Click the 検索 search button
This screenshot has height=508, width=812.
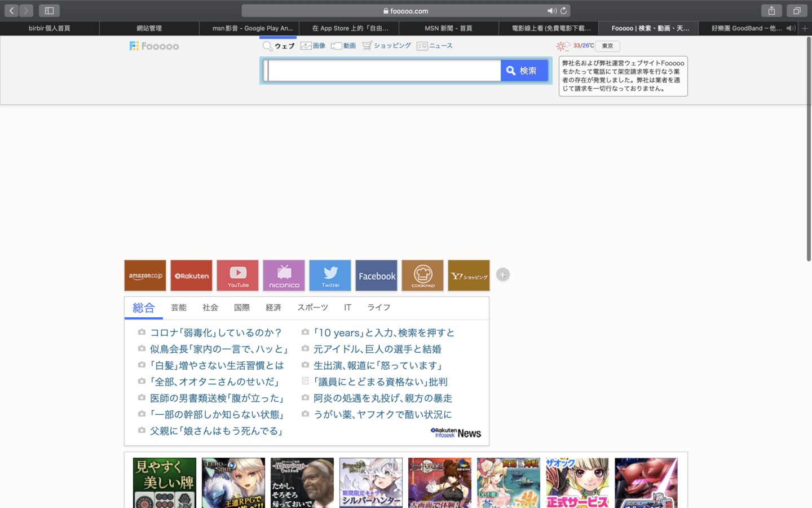[524, 71]
